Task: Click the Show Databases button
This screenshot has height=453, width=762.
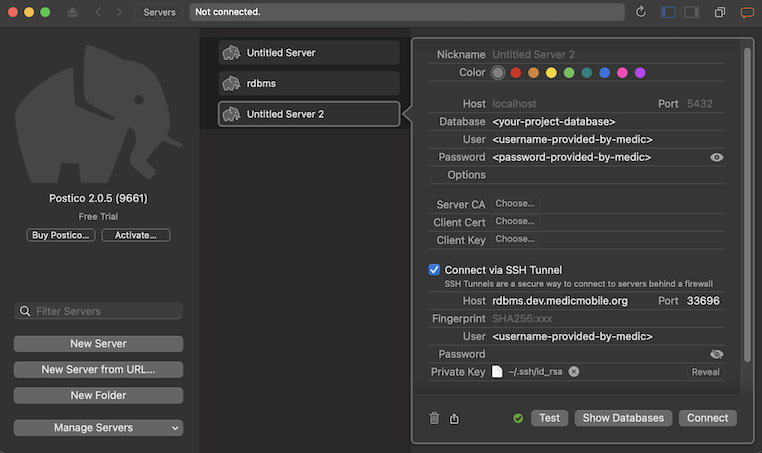Action: pyautogui.click(x=623, y=418)
